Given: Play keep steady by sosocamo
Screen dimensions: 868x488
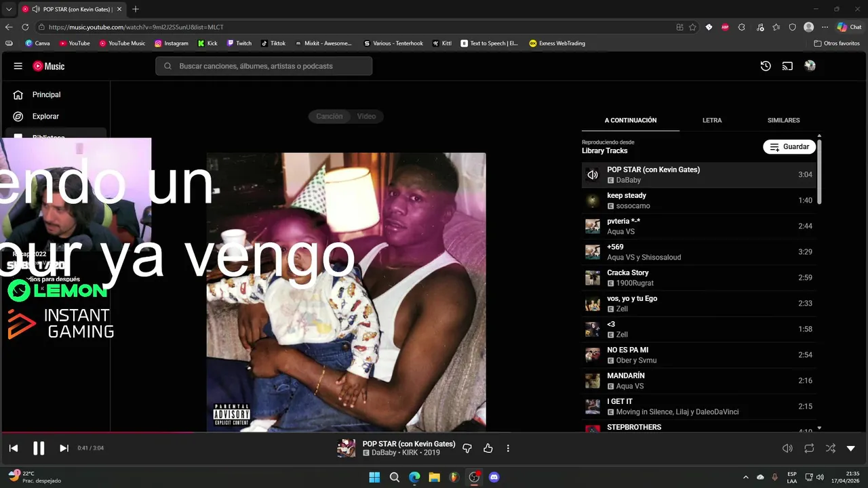Looking at the screenshot, I should click(698, 201).
